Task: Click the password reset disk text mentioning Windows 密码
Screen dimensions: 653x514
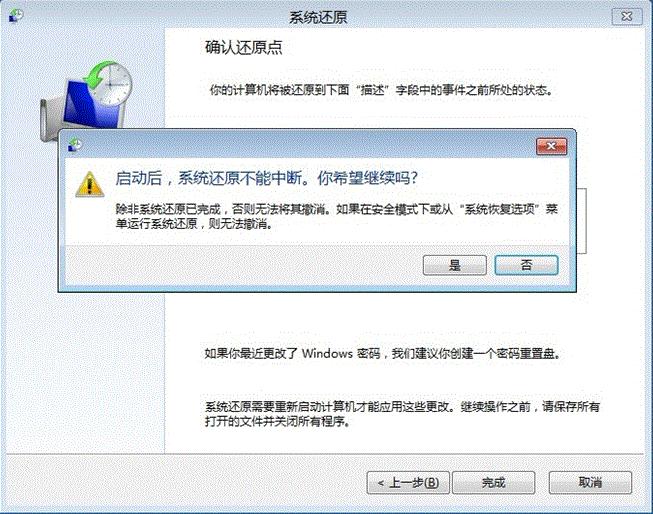Action: pos(382,354)
